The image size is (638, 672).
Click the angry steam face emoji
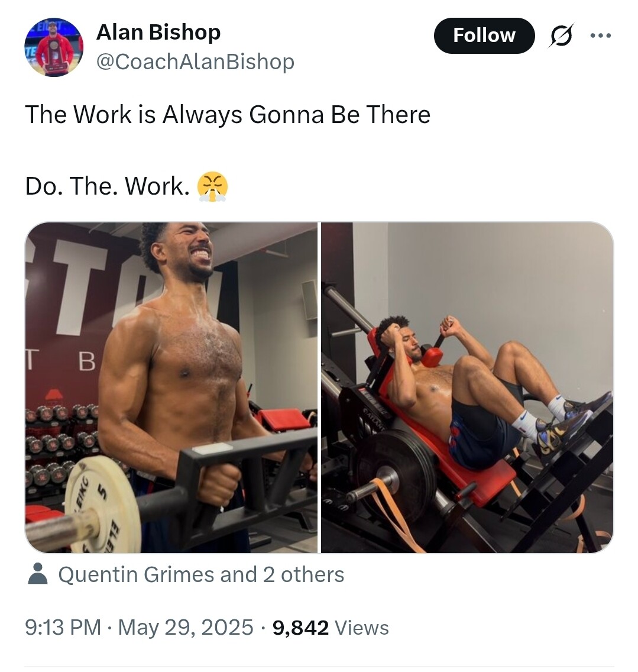point(212,187)
